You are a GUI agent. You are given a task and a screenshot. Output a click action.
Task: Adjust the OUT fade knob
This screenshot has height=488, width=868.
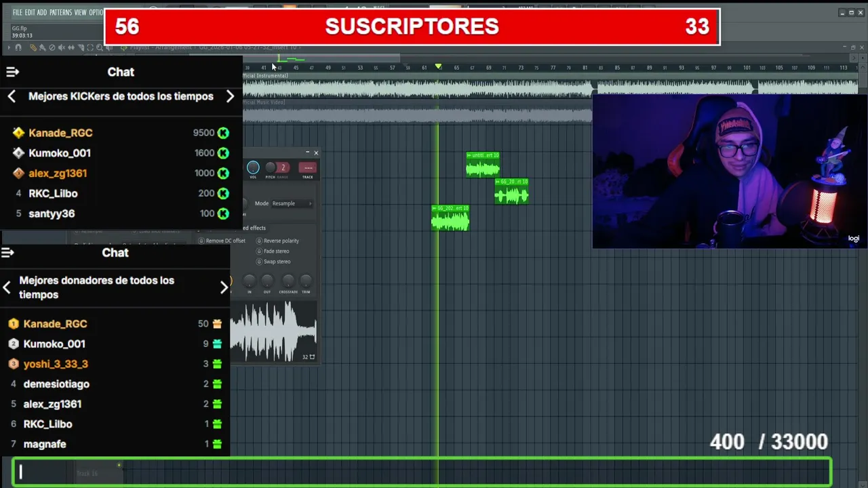(267, 281)
